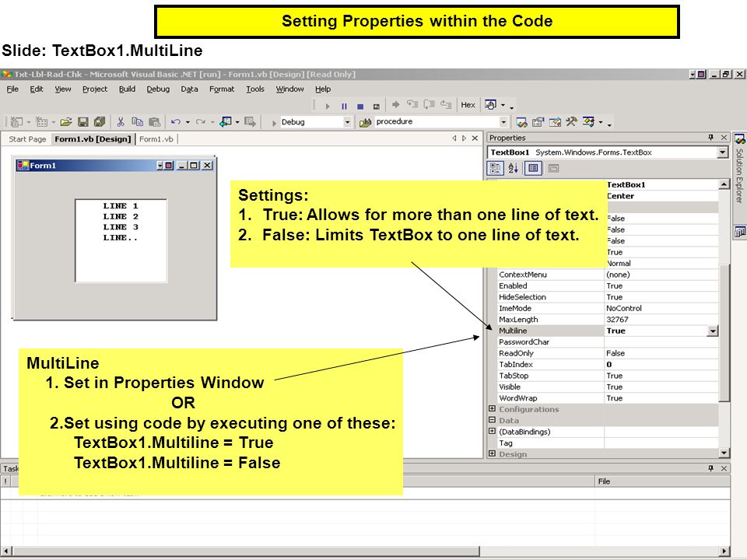Click the Open File folder icon
Screen dimensions: 747x560
[x=66, y=122]
